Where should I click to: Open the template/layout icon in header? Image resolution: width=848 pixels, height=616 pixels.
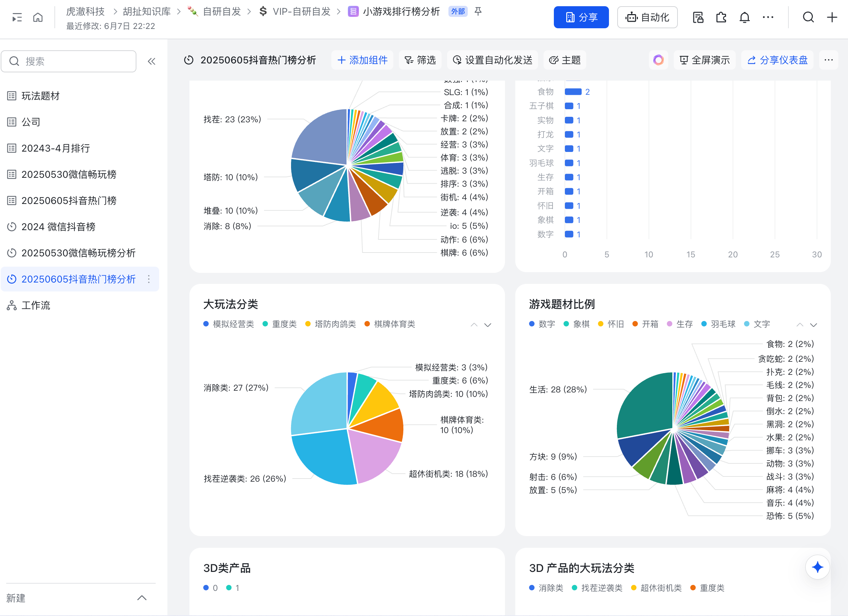click(x=698, y=17)
